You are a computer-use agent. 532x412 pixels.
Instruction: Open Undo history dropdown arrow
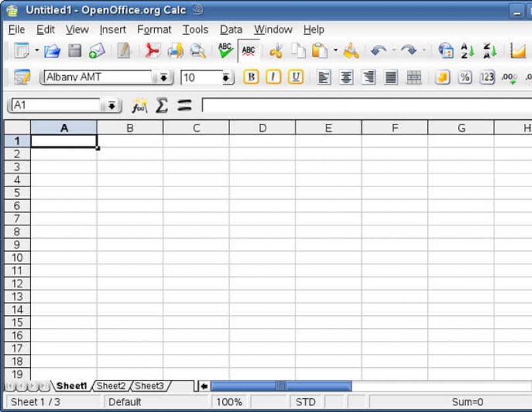[x=394, y=51]
